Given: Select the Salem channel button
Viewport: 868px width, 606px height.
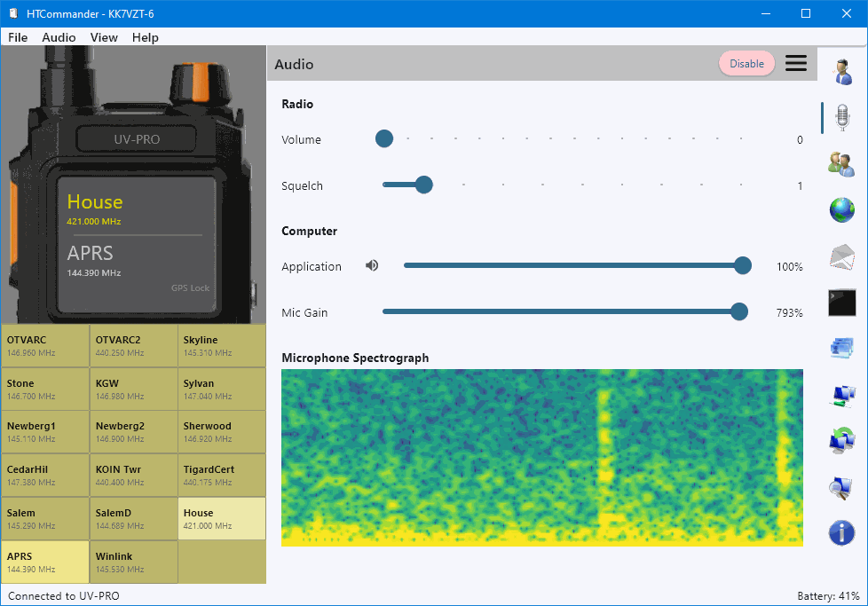Looking at the screenshot, I should pyautogui.click(x=45, y=518).
